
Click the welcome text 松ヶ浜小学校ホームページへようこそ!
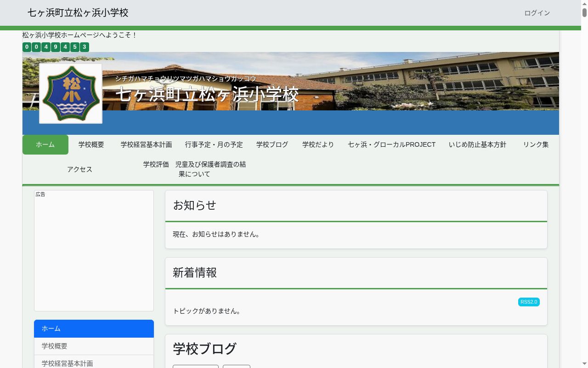click(80, 35)
